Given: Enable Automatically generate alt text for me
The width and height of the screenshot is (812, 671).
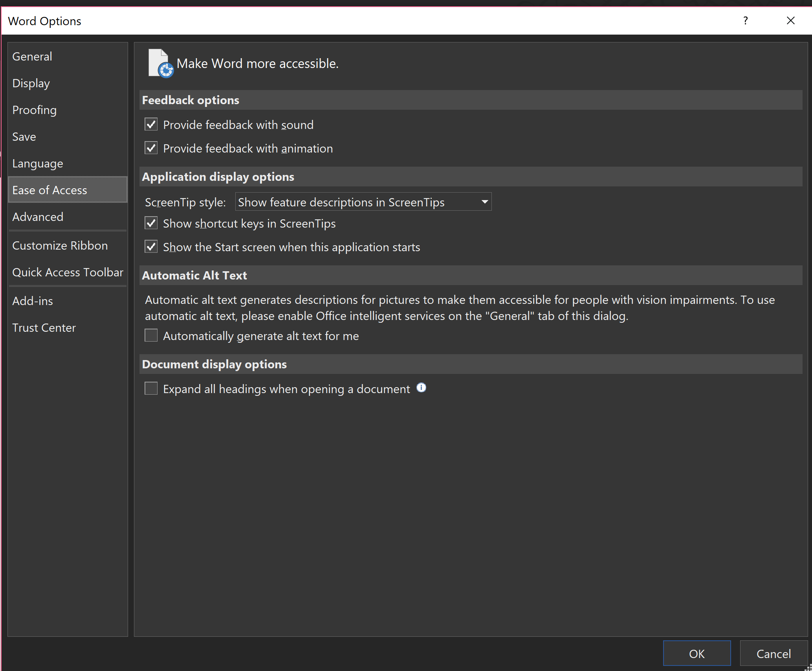Looking at the screenshot, I should click(151, 336).
